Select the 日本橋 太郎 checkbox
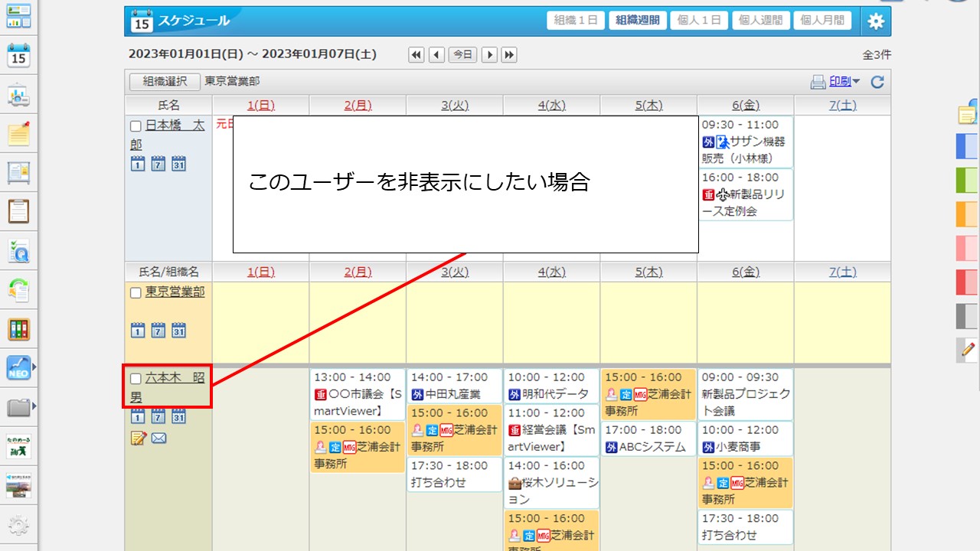The width and height of the screenshot is (980, 551). (x=136, y=126)
